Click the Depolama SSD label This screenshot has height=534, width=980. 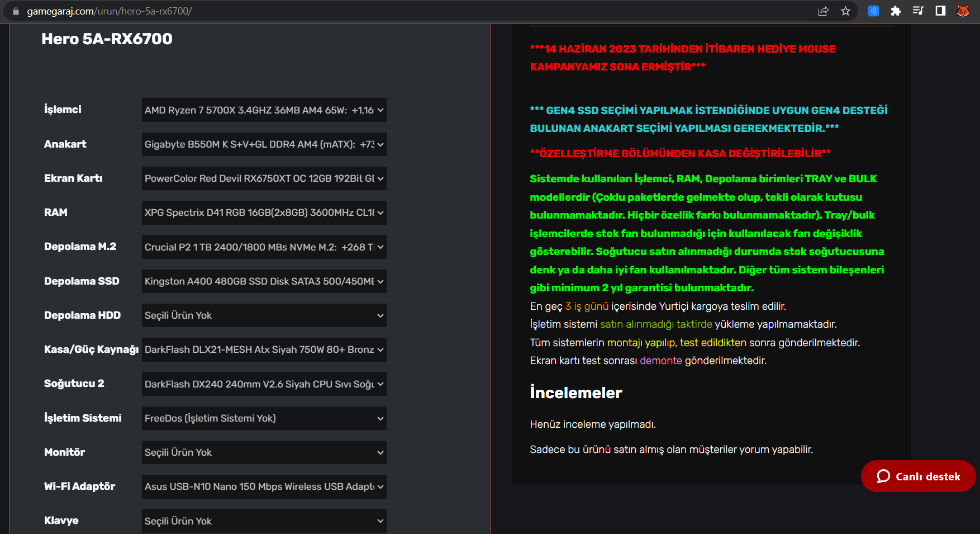pyautogui.click(x=82, y=281)
